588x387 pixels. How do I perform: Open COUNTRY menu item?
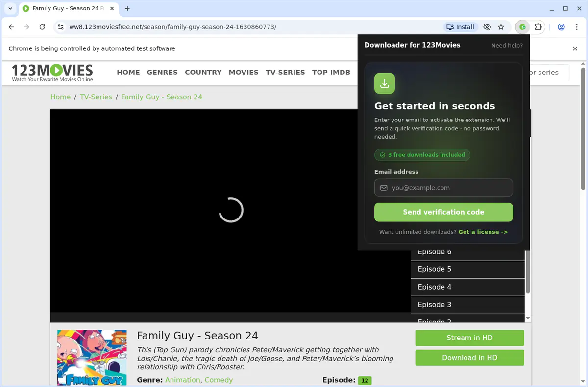pyautogui.click(x=203, y=72)
